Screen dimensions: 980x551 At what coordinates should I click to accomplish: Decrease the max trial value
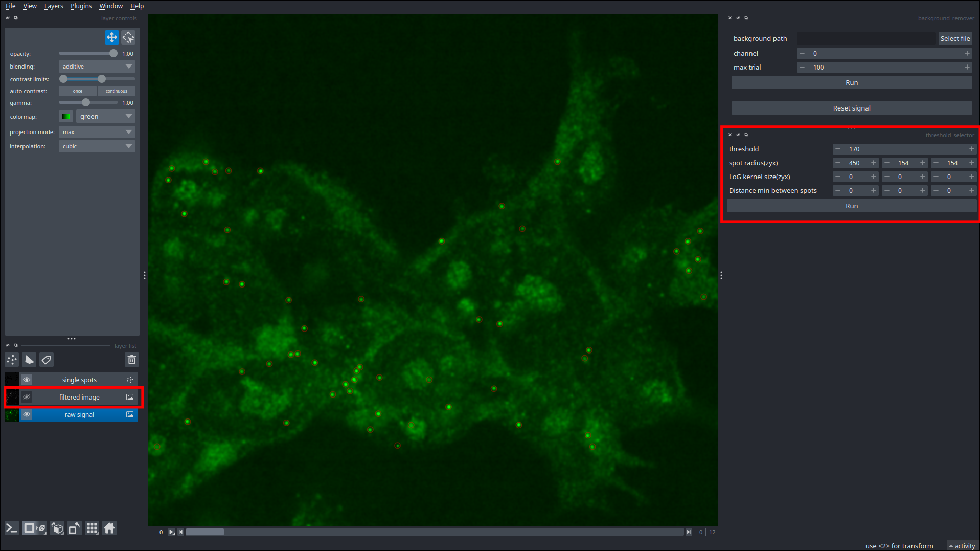[x=802, y=67]
